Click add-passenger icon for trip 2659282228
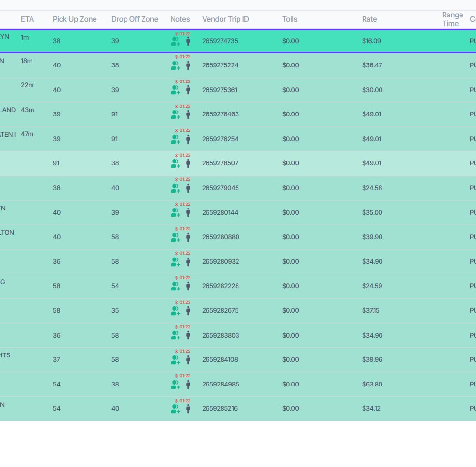 [x=175, y=286]
